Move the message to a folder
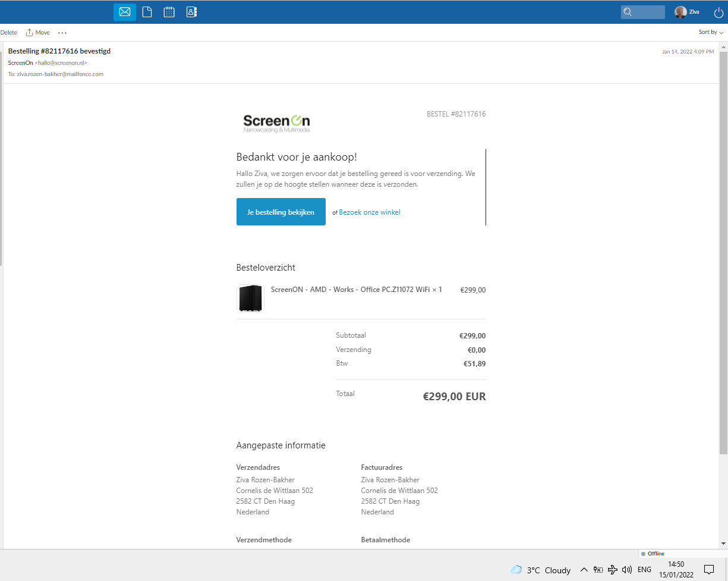The image size is (728, 581). click(x=38, y=33)
